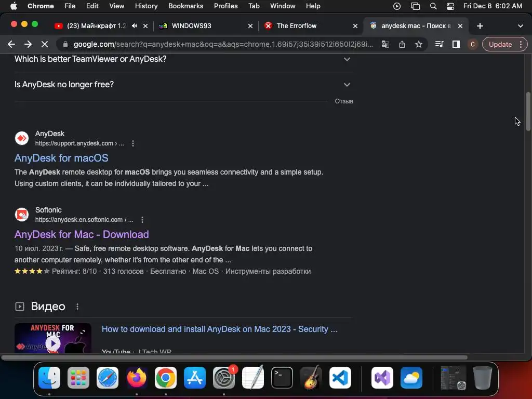532x399 pixels.
Task: Open Finder from the Dock
Action: pos(49,378)
